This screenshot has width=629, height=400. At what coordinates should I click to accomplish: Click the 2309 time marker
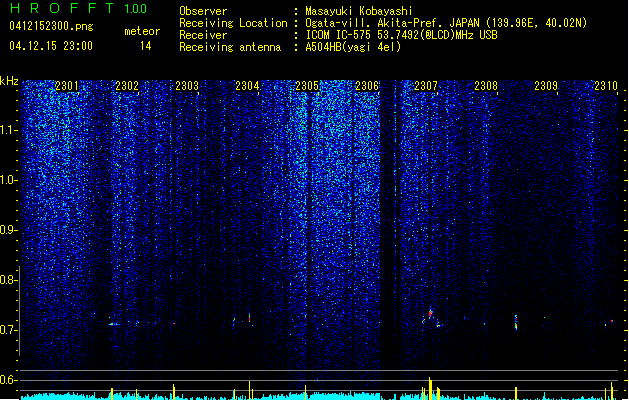[546, 86]
